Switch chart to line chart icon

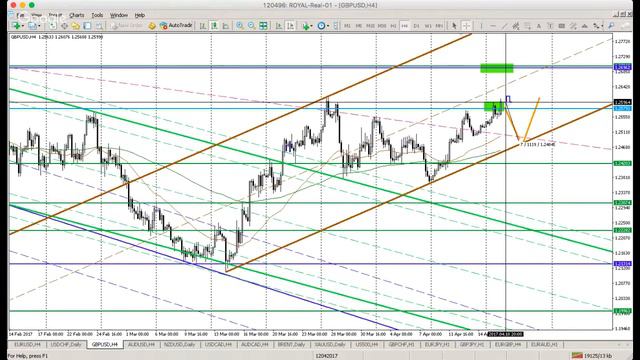point(225,26)
